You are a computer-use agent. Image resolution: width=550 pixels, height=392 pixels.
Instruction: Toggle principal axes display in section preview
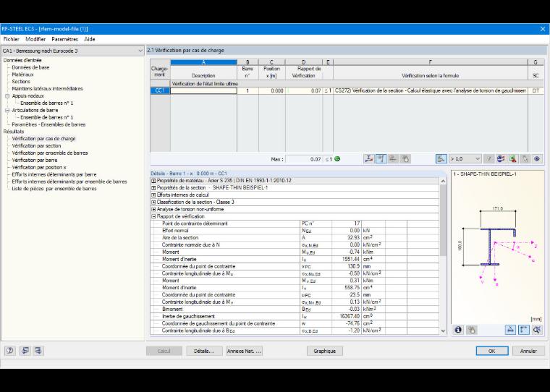coord(524,330)
